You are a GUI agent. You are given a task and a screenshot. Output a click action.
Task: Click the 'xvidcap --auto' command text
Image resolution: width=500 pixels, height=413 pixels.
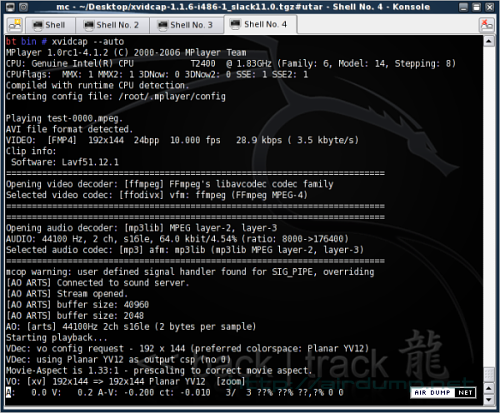tap(88, 42)
